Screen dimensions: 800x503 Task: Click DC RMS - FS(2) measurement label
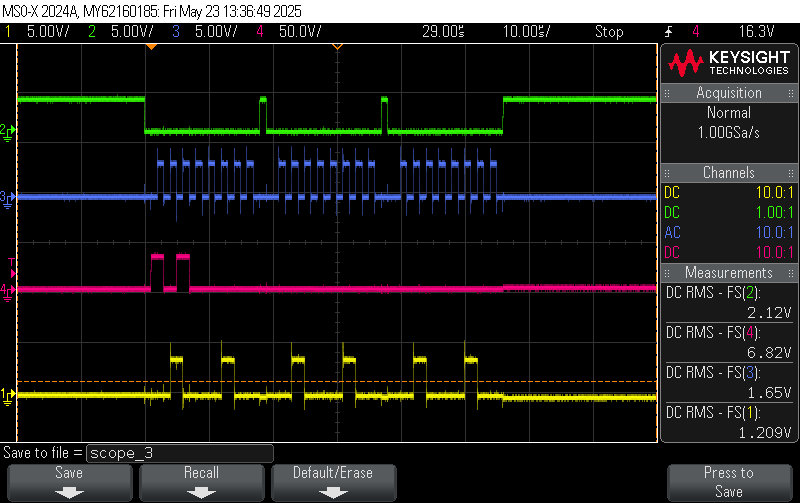713,293
